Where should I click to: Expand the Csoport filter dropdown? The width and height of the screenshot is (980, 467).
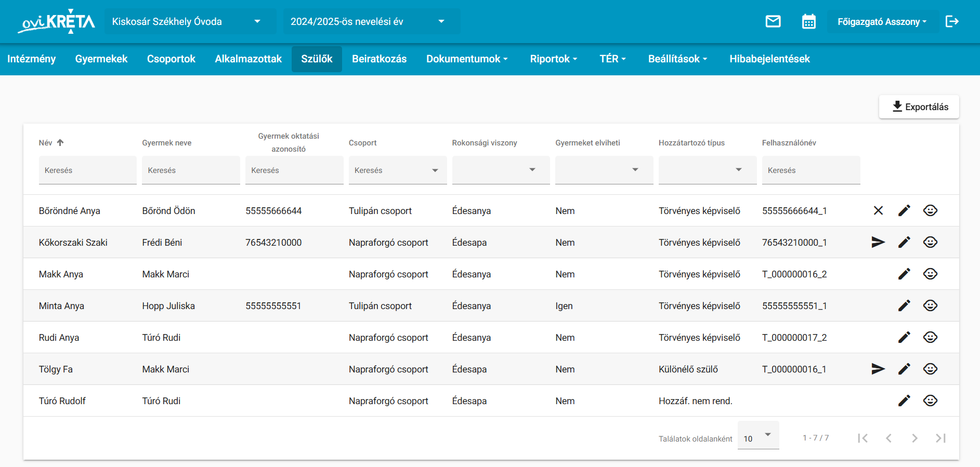tap(398, 170)
